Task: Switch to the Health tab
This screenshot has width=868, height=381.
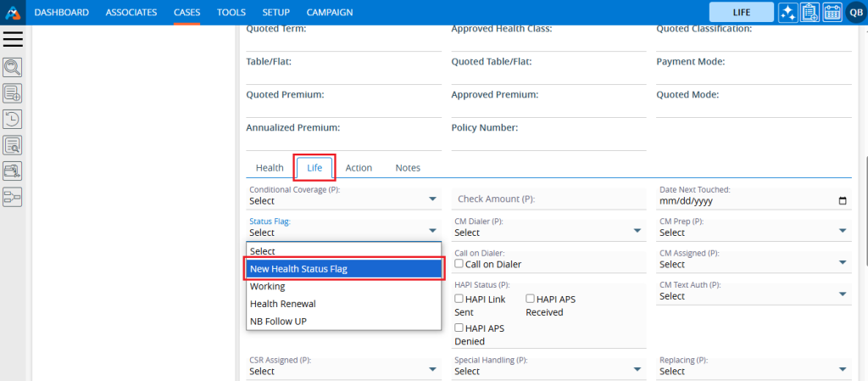Action: coord(270,168)
